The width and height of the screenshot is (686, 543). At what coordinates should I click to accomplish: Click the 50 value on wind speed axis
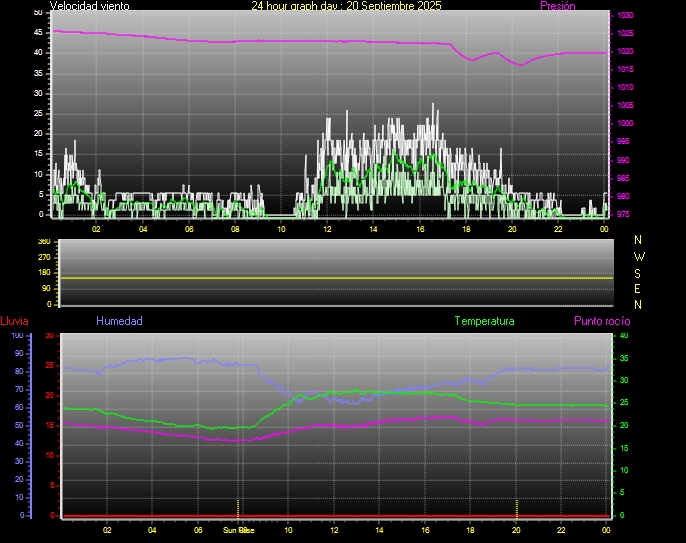click(38, 12)
